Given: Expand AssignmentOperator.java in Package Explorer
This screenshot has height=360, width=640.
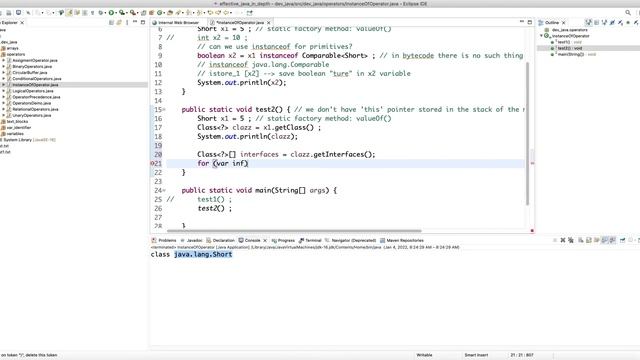Looking at the screenshot, I should point(4,60).
